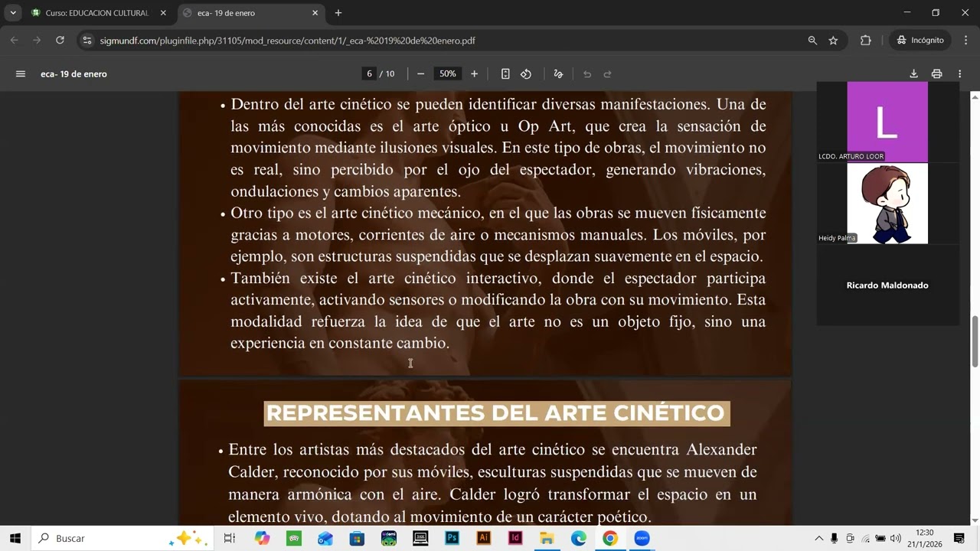Viewport: 980px width, 551px height.
Task: Open Chrome's three-dot menu
Action: pos(965,41)
